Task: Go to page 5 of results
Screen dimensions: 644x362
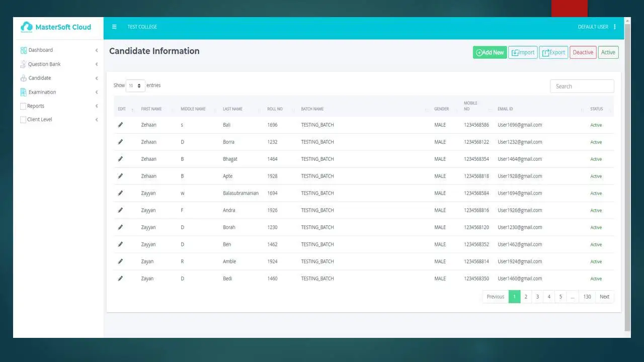Action: pos(560,297)
